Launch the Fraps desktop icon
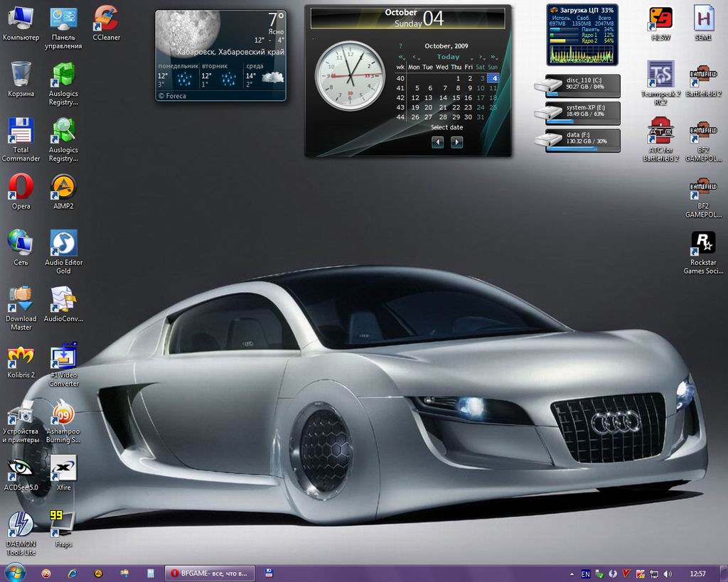Viewport: 728px width, 582px height. tap(63, 524)
